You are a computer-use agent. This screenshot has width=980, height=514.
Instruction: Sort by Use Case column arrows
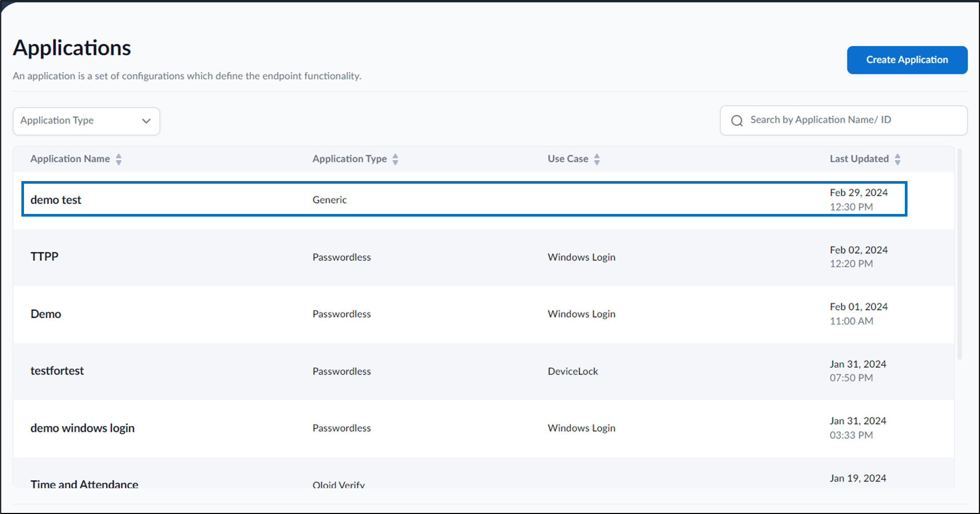click(x=597, y=159)
